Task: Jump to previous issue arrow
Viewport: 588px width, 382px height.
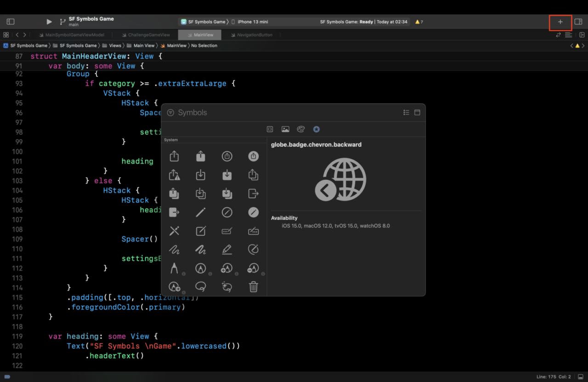Action: [x=572, y=46]
